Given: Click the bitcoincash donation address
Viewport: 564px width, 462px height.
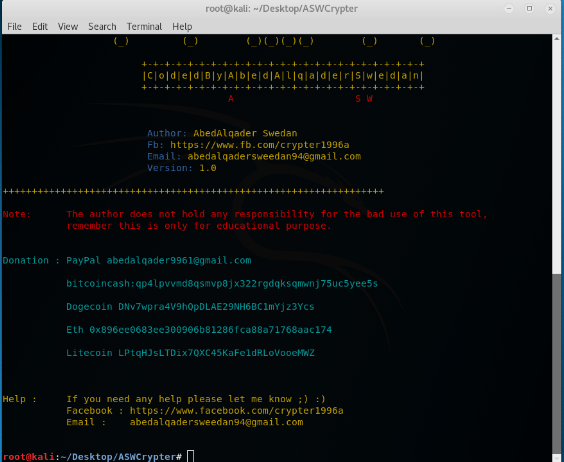Looking at the screenshot, I should tap(222, 284).
